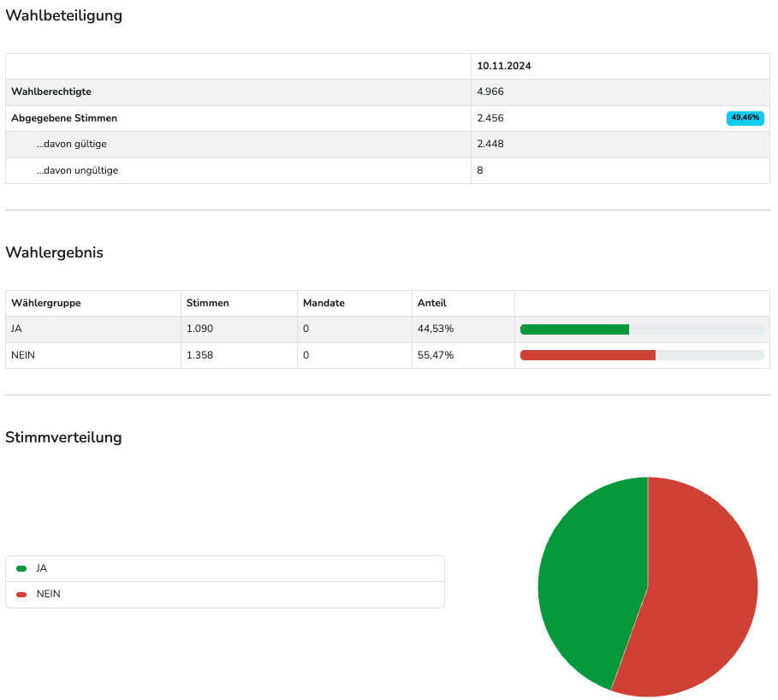Select the '...davon ungültige' row label
Viewport: 778px width, 700px height.
point(77,170)
